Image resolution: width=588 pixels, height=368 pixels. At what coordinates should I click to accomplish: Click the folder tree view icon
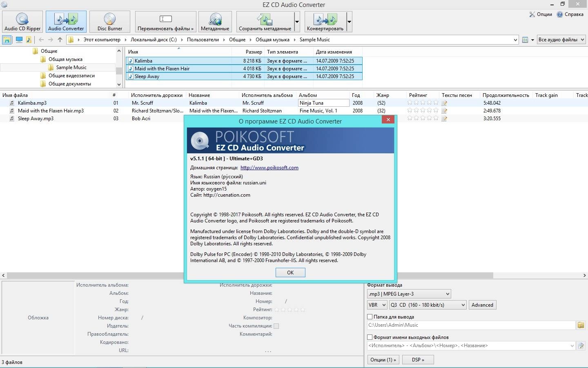coord(7,40)
